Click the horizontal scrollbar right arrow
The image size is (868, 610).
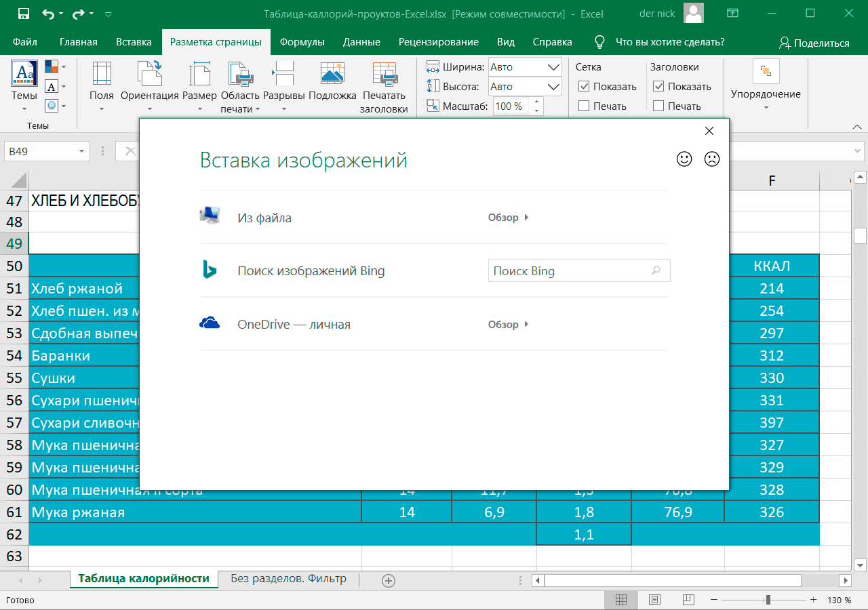845,580
